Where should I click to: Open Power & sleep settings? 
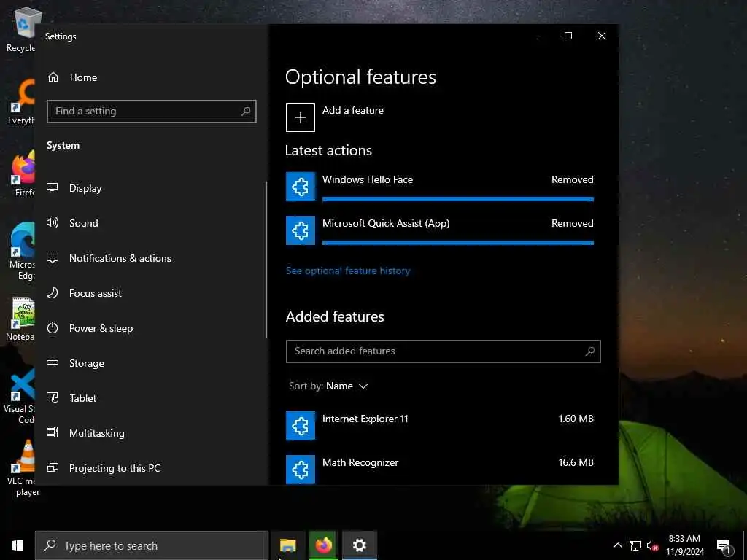(150, 328)
